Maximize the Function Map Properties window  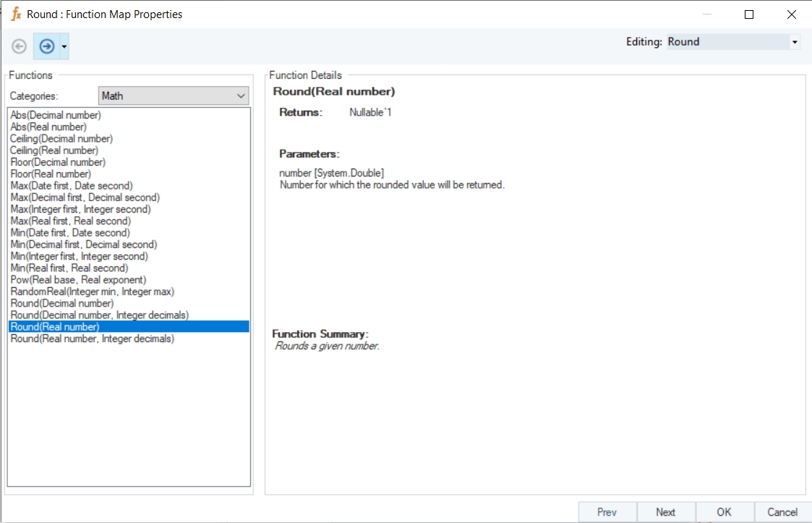[749, 14]
